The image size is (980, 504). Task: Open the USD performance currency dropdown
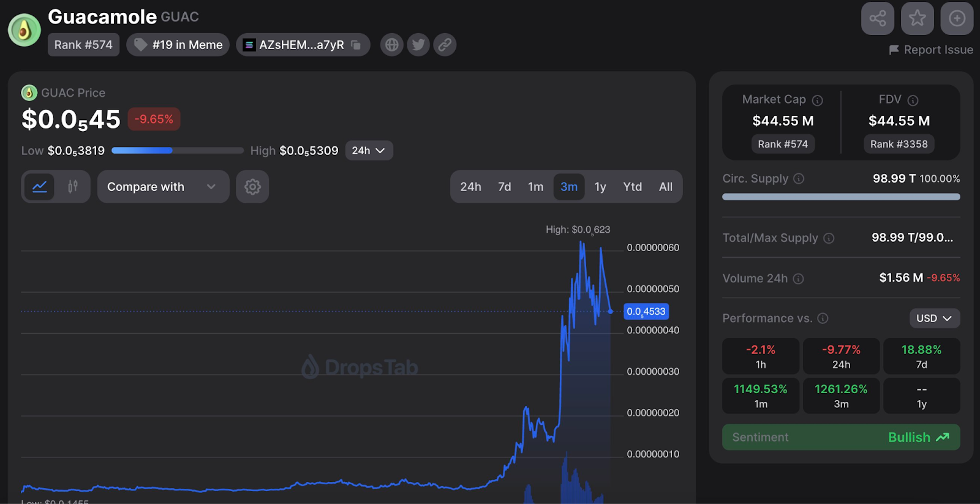coord(934,318)
